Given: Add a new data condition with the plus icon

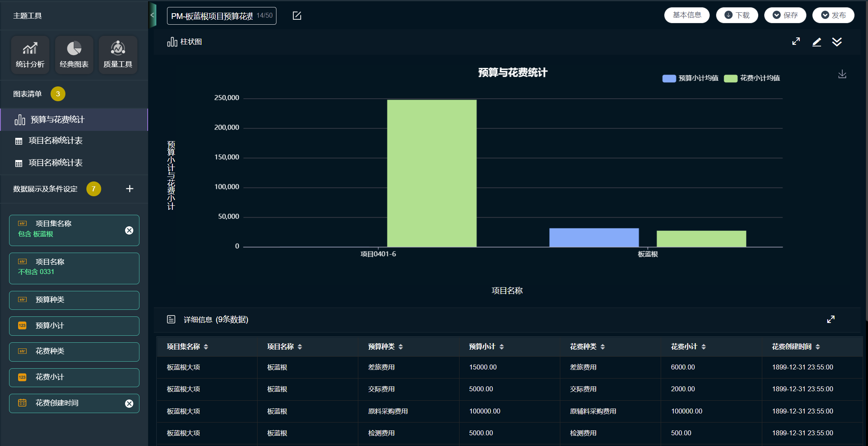Looking at the screenshot, I should 130,188.
